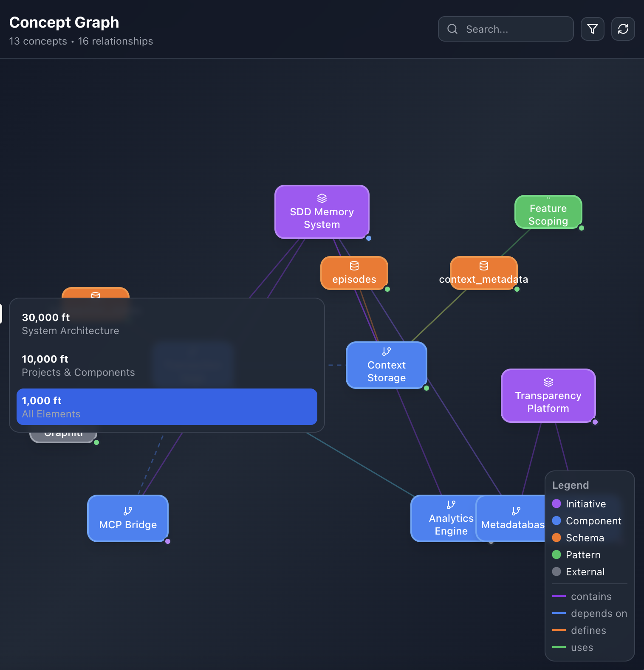Toggle the Component legend entry
644x670 pixels.
click(593, 521)
